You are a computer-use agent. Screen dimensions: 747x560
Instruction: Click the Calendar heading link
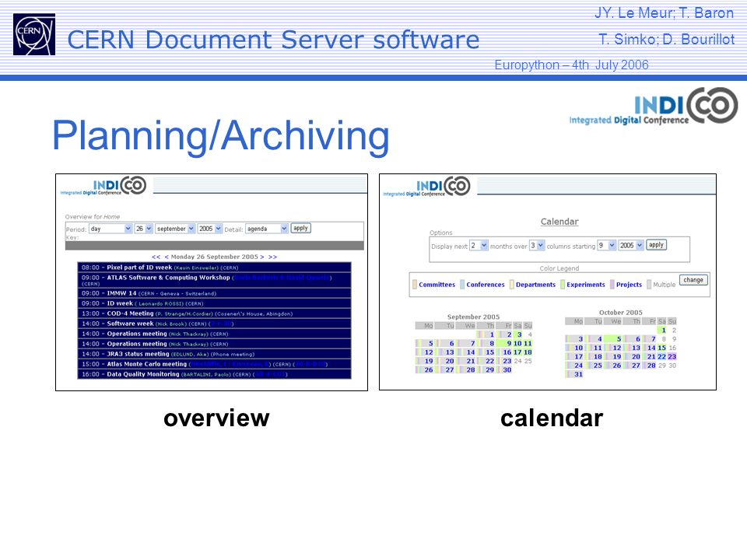click(559, 222)
